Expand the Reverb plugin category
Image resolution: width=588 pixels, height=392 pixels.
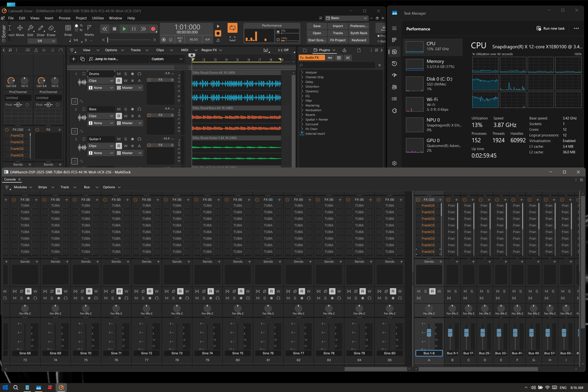coord(310,115)
